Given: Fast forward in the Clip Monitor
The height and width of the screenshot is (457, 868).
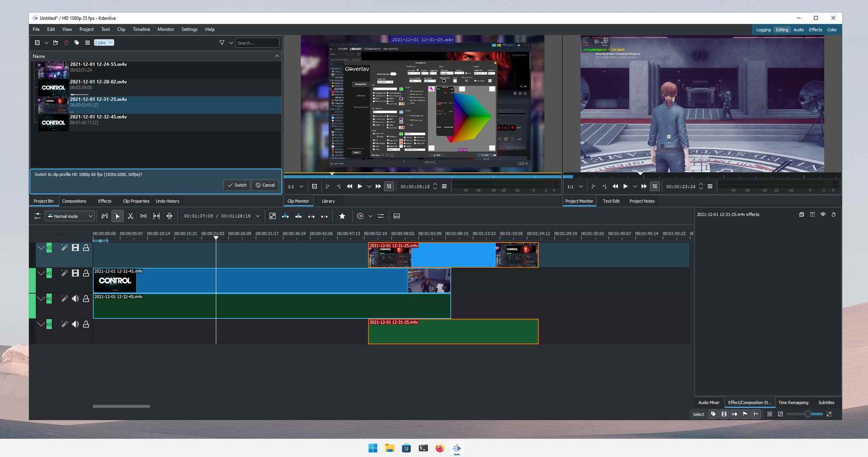Looking at the screenshot, I should pyautogui.click(x=378, y=187).
